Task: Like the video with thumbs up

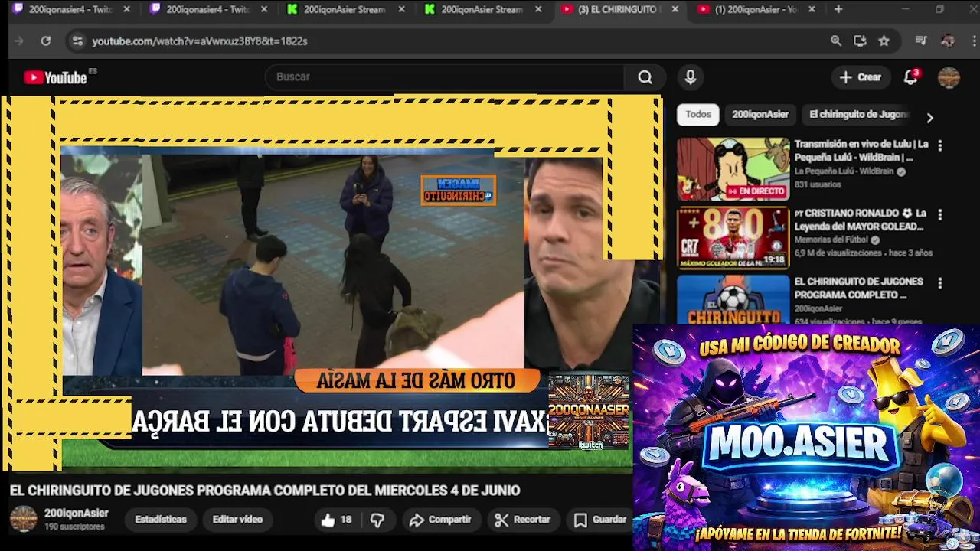Action: tap(336, 520)
